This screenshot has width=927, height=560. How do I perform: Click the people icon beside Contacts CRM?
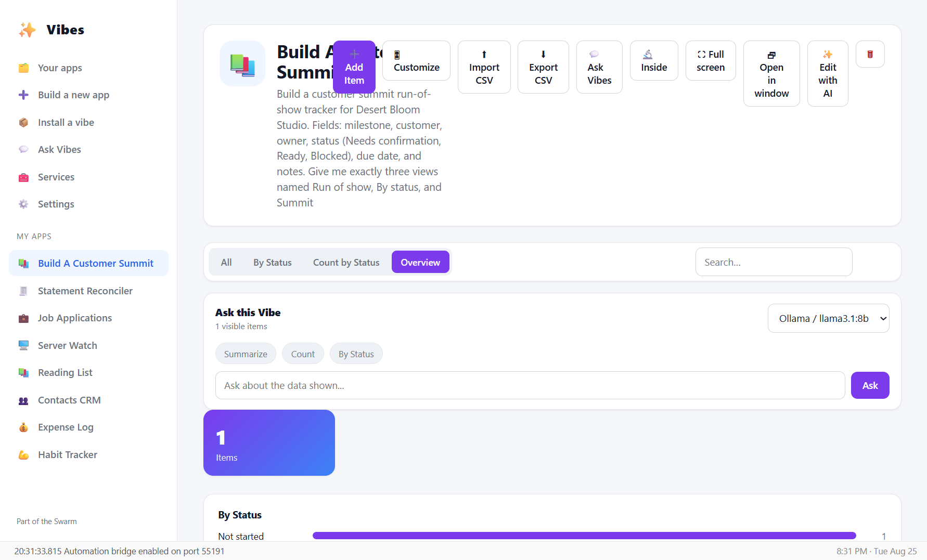(x=23, y=400)
